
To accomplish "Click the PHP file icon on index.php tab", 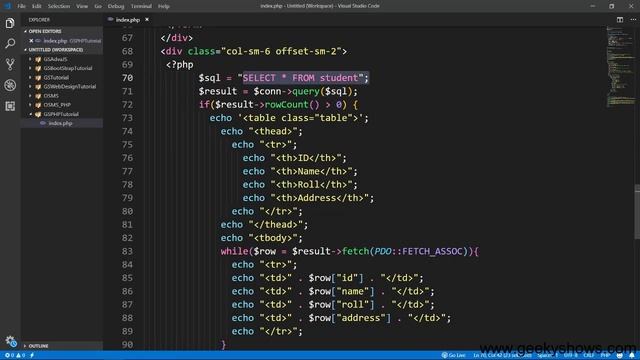I will tap(111, 20).
